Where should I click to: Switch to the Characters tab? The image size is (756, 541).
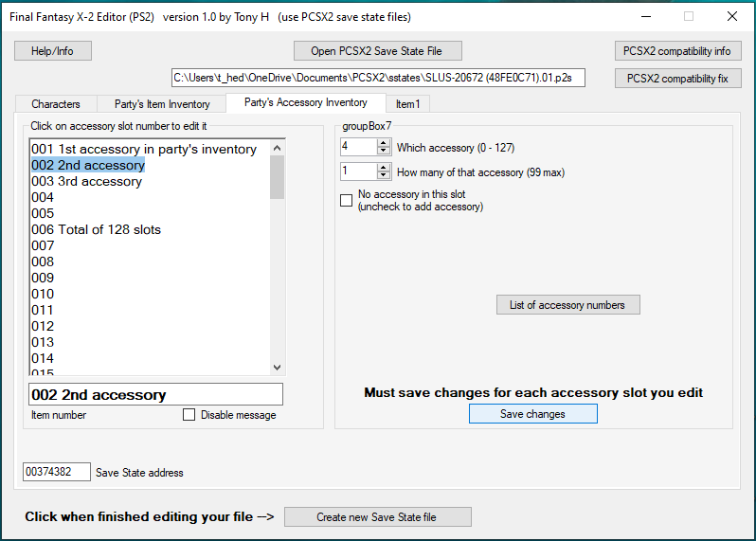(x=56, y=104)
